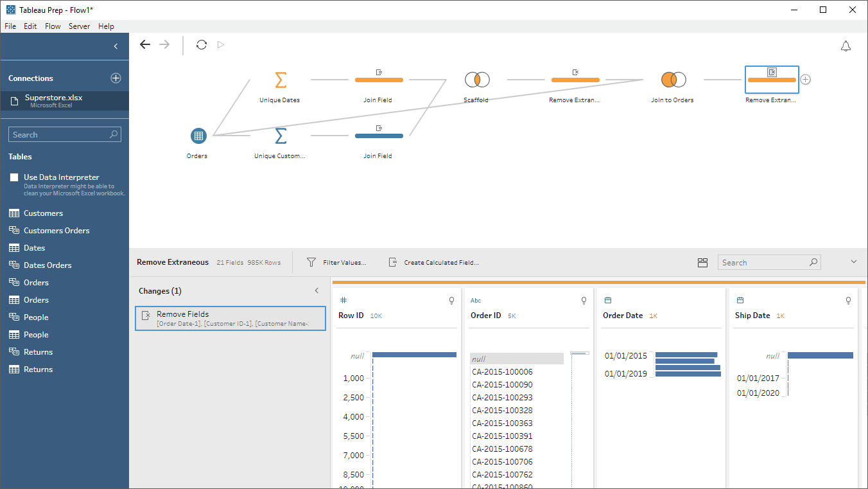Open the notifications bell
Image resolution: width=868 pixels, height=489 pixels.
tap(846, 46)
